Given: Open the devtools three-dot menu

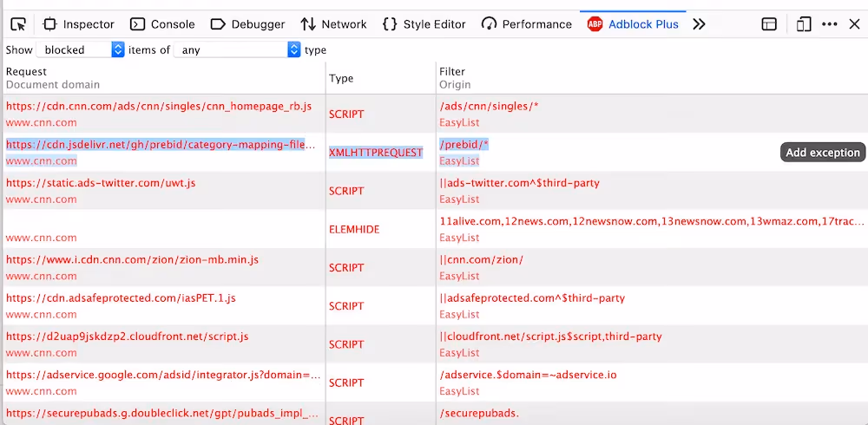Looking at the screenshot, I should tap(829, 24).
